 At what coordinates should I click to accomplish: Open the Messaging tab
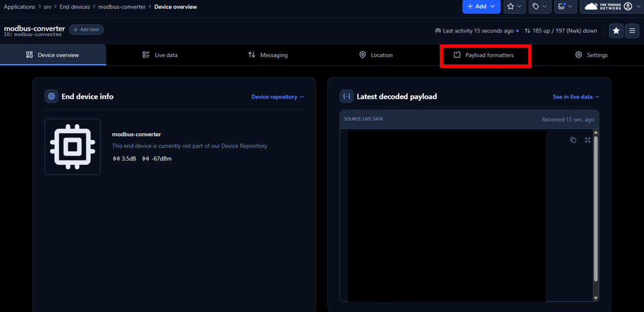[x=268, y=55]
